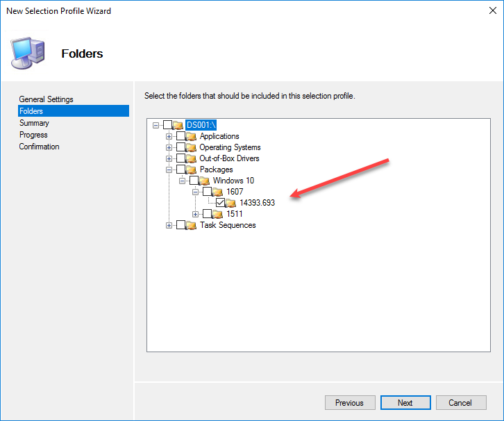Click the 14393.693 folder icon
Screen dimensions: 504x421
pos(231,203)
